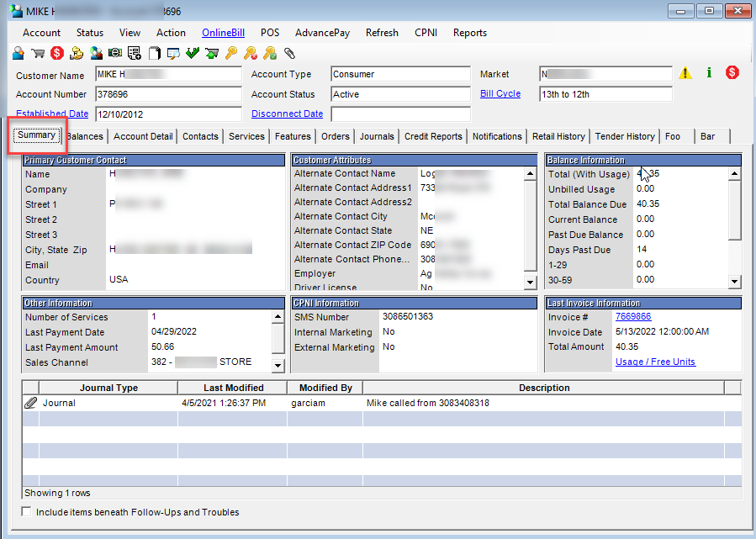Open the money bag payment icon
Viewport: 756px width, 539px height.
(x=77, y=52)
